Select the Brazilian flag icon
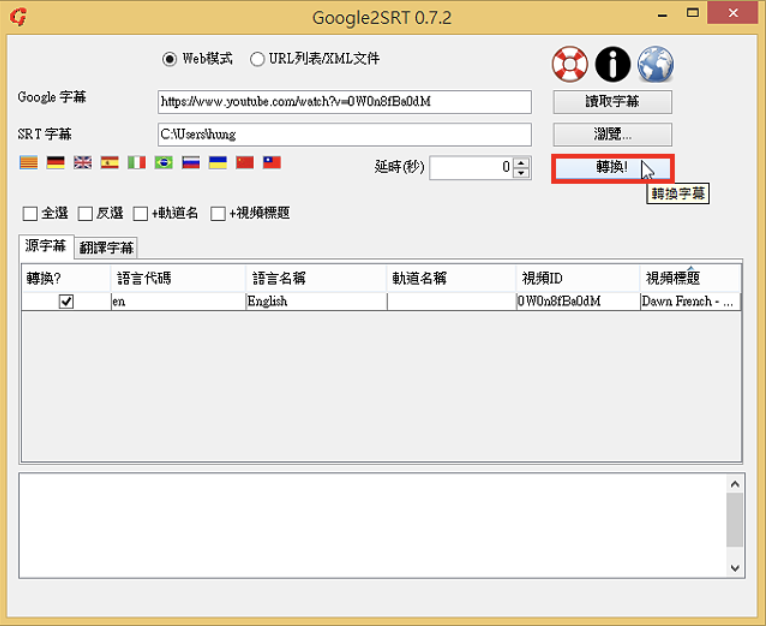 (x=164, y=162)
